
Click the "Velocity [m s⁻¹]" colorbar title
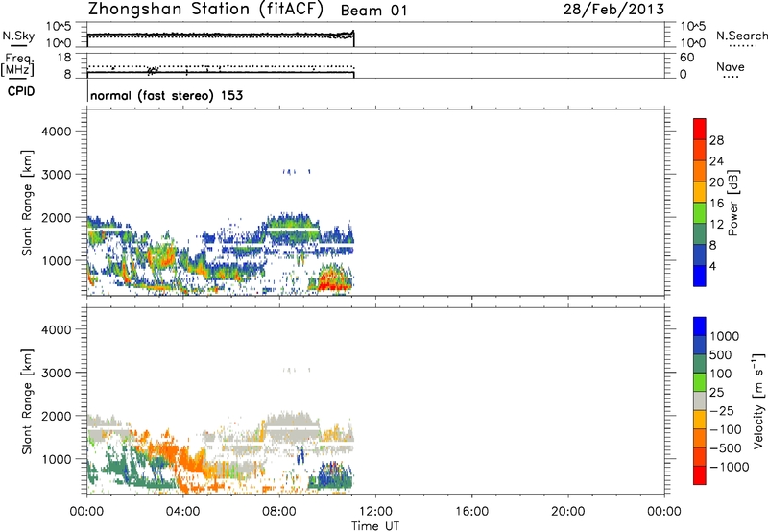coord(758,400)
